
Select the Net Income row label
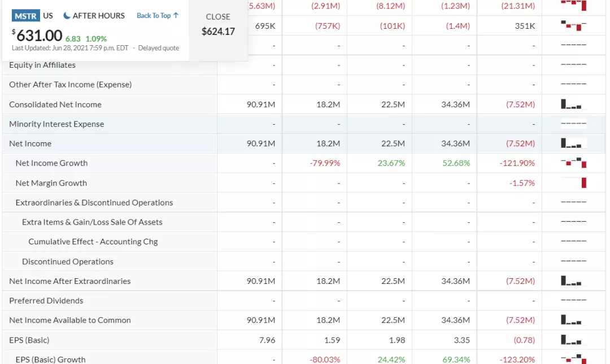tap(30, 143)
